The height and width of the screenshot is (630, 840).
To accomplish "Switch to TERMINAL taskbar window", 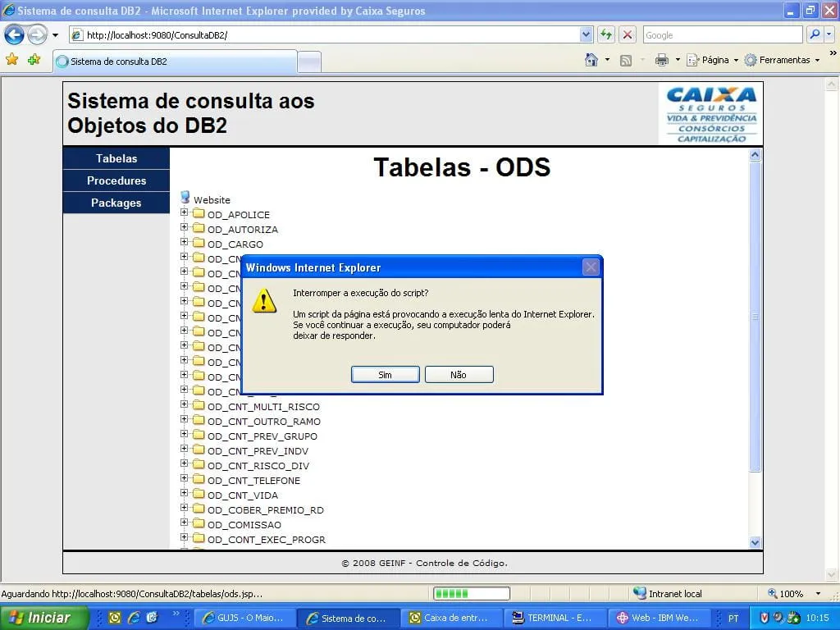I will tap(555, 618).
